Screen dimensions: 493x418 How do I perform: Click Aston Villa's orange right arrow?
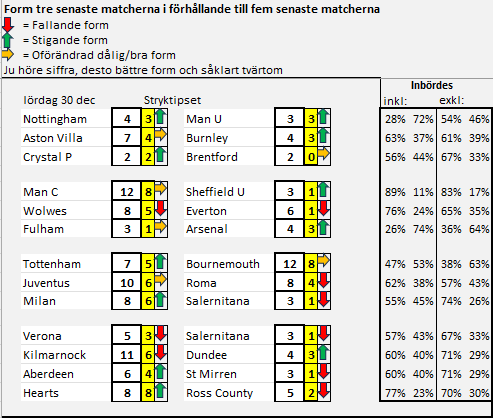[161, 135]
